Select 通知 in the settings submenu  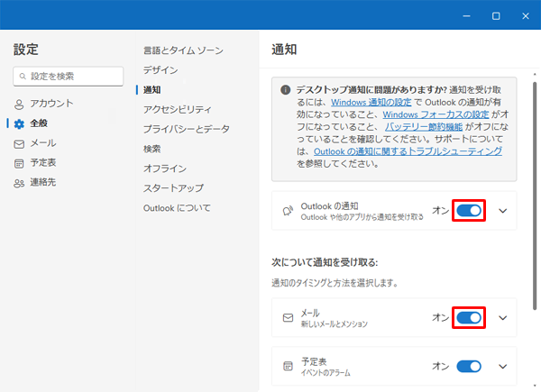(x=152, y=89)
